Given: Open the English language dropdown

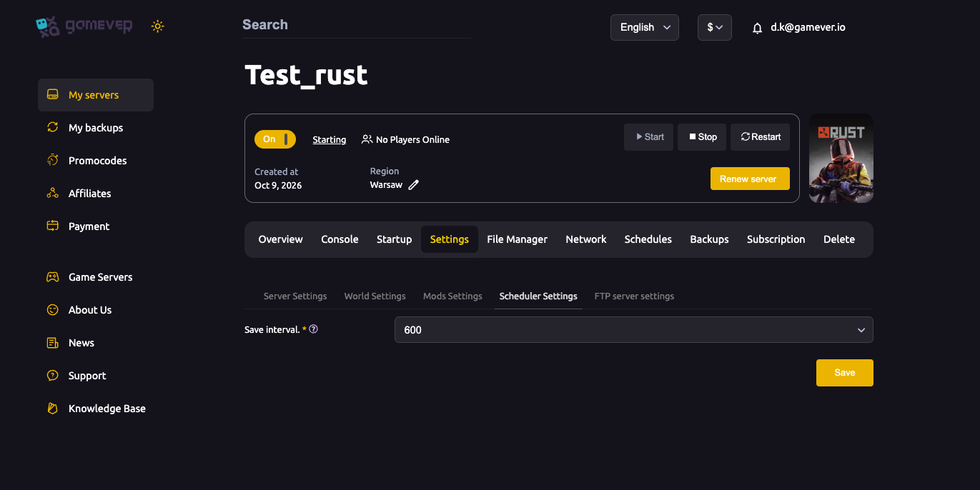Looking at the screenshot, I should [x=645, y=27].
